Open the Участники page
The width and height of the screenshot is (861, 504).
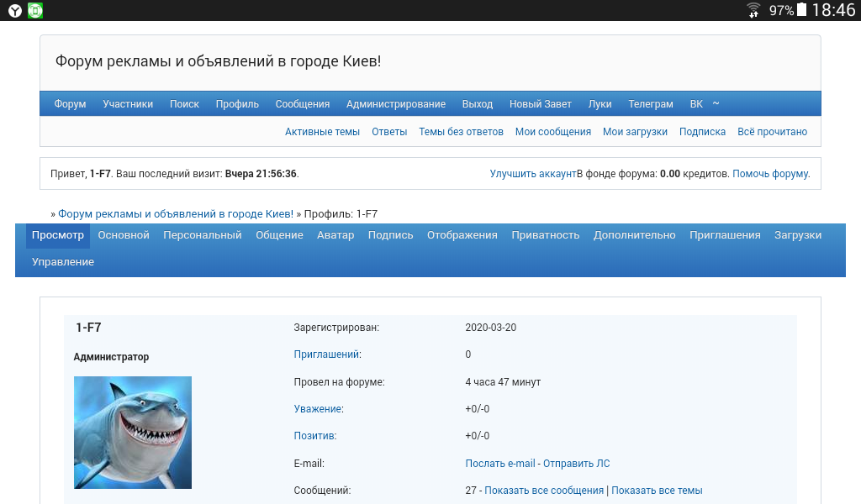pos(128,104)
